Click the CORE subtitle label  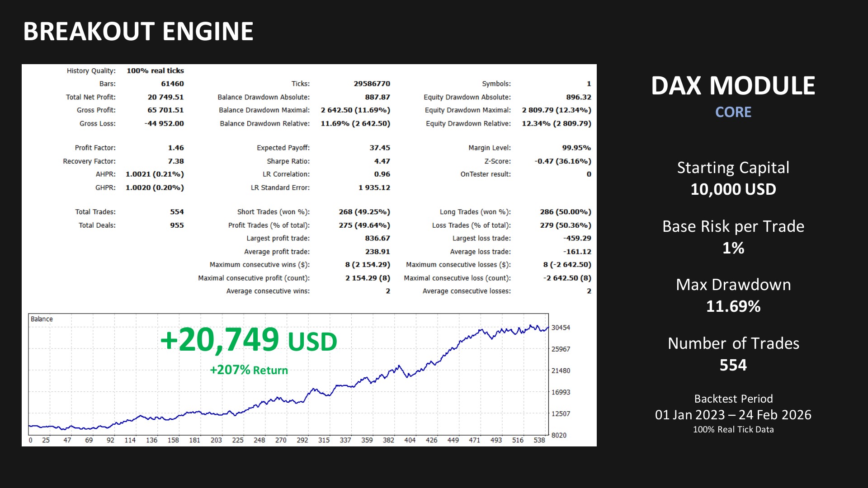733,112
